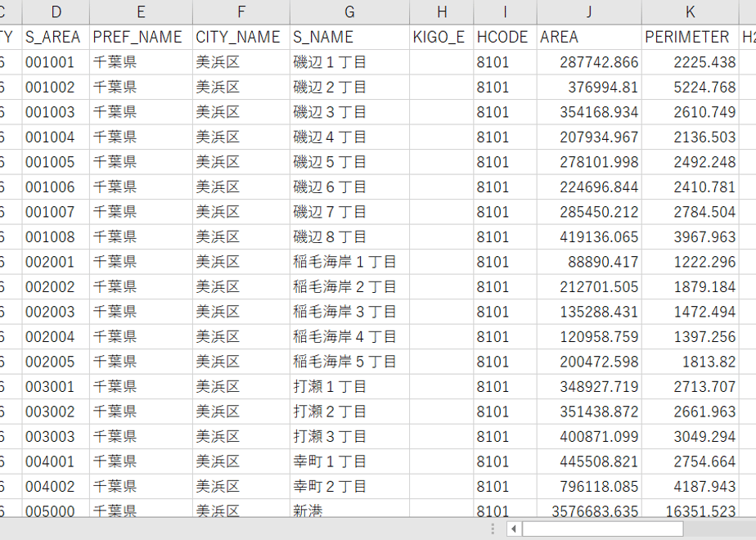Click AREA value 376994.81

[x=589, y=88]
